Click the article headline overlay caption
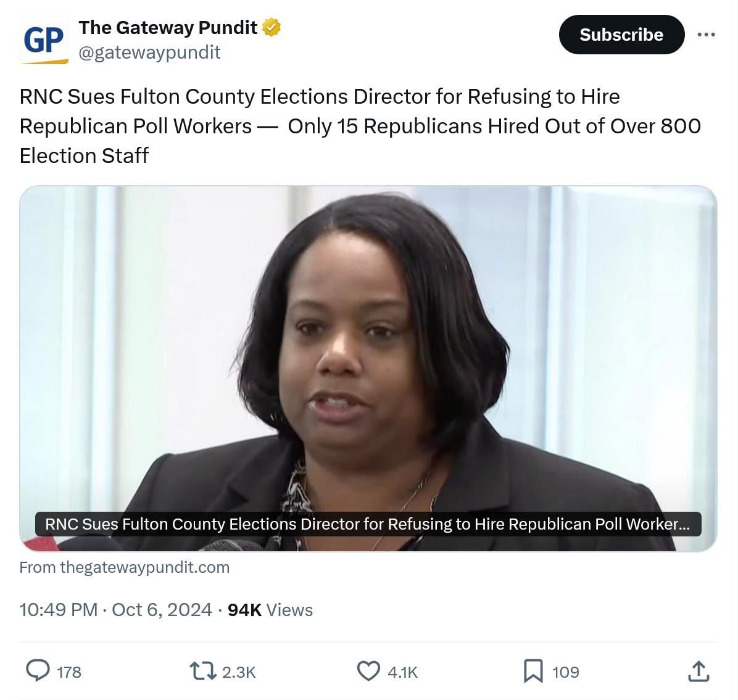The height and width of the screenshot is (700, 738). (x=368, y=524)
